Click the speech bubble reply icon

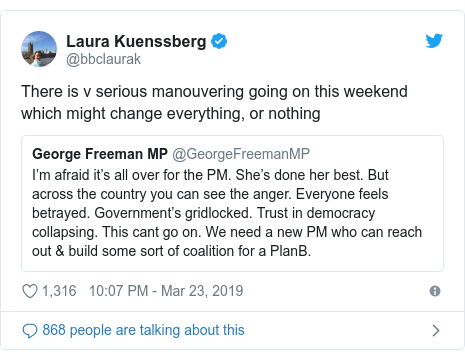(x=30, y=331)
